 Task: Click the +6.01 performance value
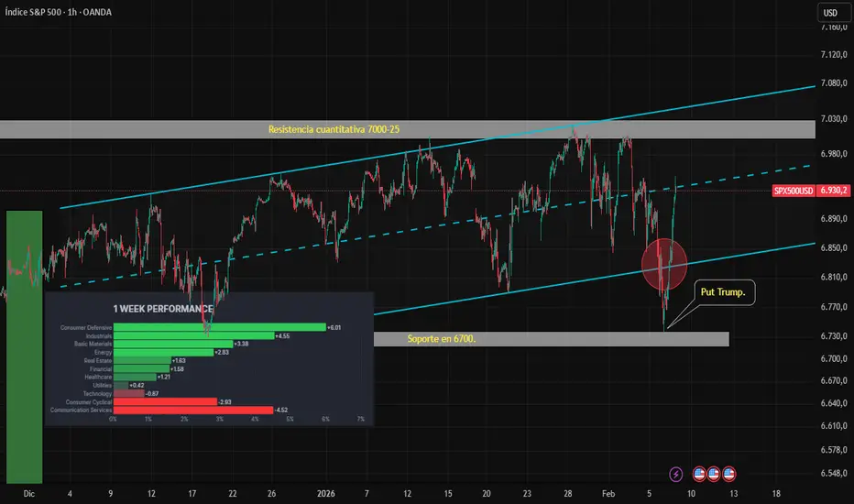point(334,327)
